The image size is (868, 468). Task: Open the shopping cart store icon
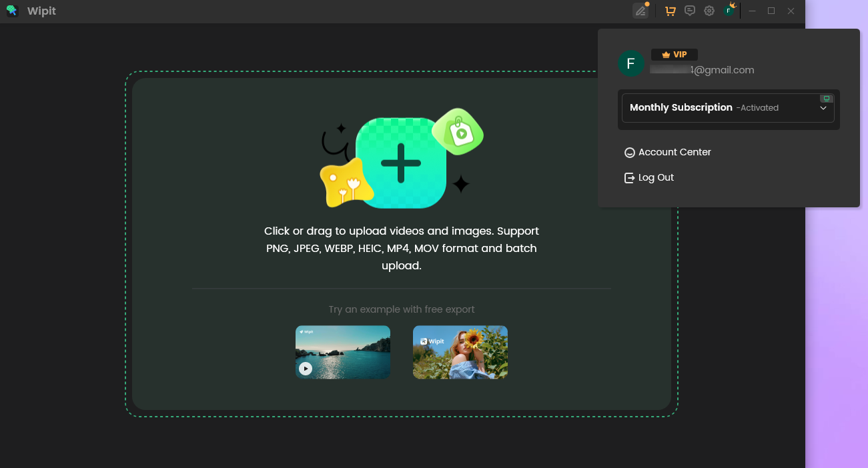point(670,11)
